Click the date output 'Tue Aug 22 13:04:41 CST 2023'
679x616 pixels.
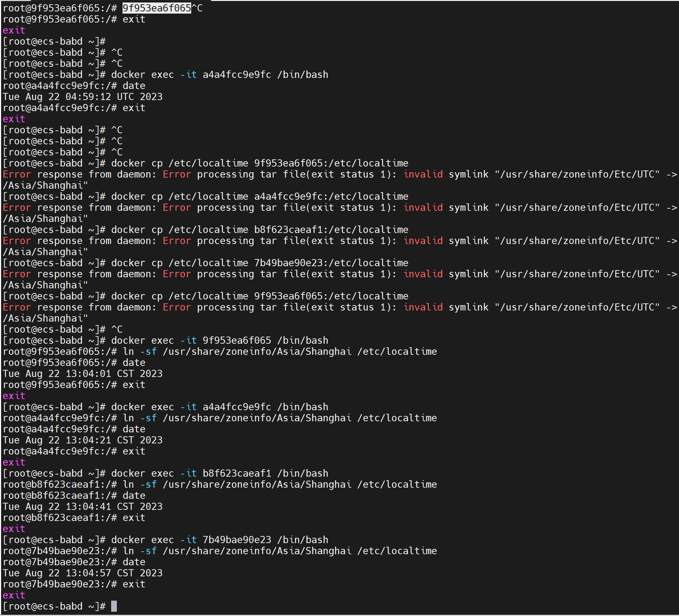click(83, 507)
